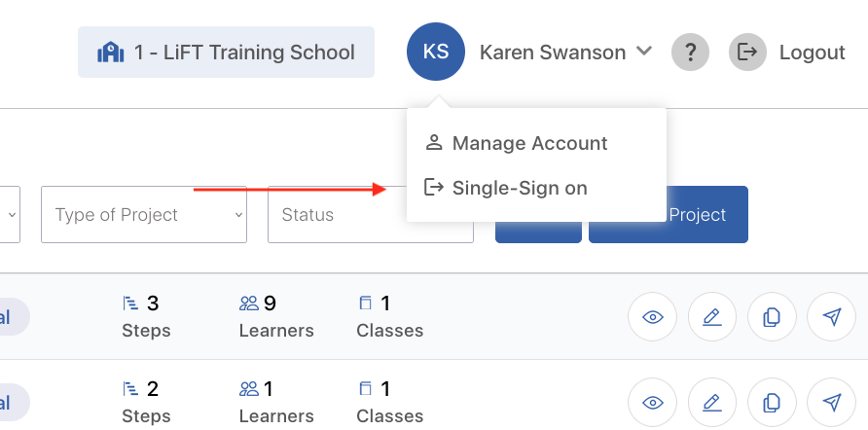Edit the project with 9 Learners using the pencil icon
The height and width of the screenshot is (430, 868).
tap(712, 316)
